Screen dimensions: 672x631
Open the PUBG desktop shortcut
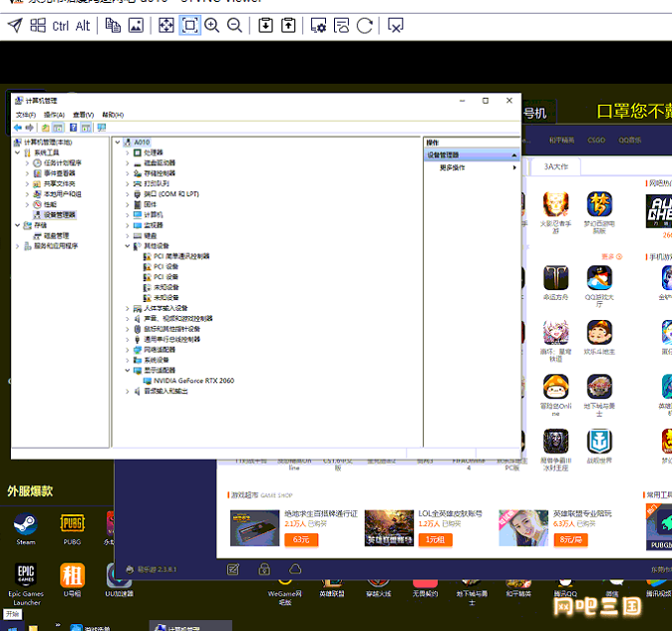pos(72,528)
